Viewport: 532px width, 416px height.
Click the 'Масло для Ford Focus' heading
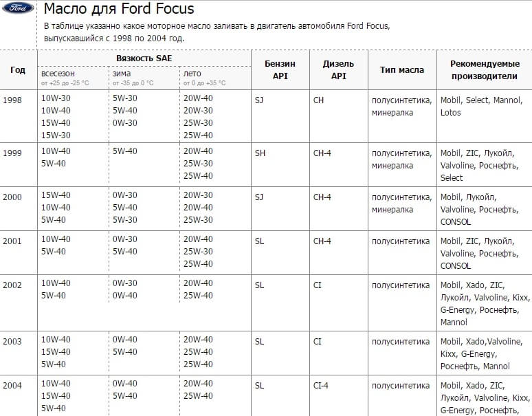pos(119,10)
